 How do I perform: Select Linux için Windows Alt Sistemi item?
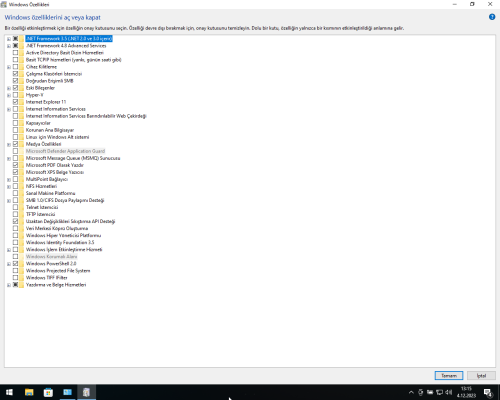tap(57, 137)
